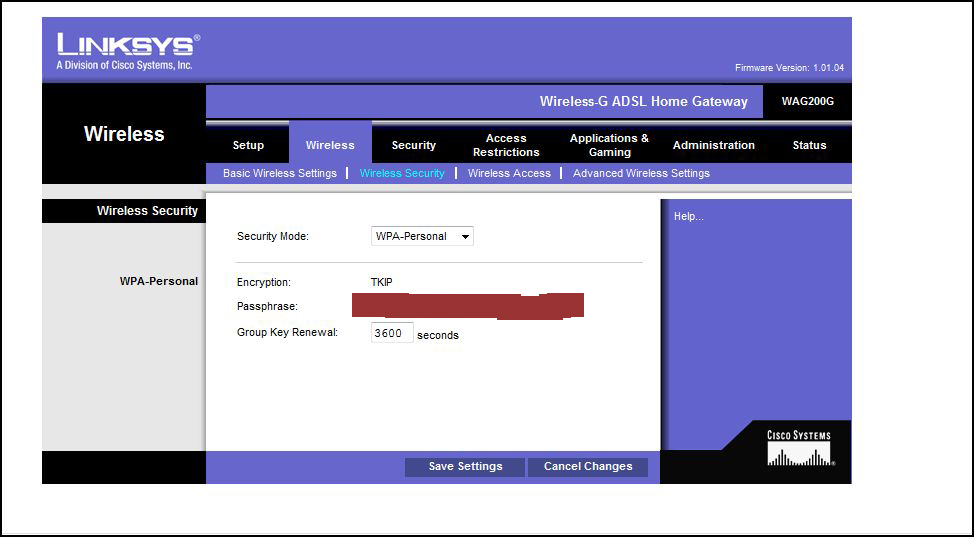Screen dimensions: 974x537
Task: Click the Group Key Renewal field
Action: click(392, 333)
